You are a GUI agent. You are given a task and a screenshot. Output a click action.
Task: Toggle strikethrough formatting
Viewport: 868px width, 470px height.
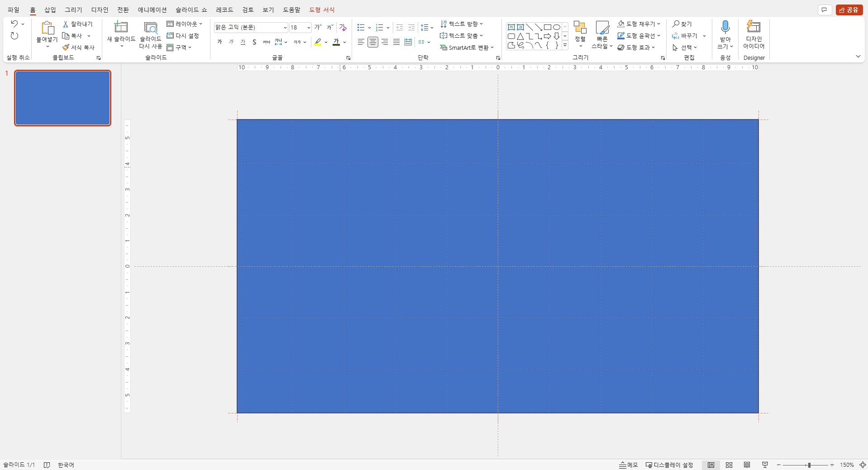point(266,42)
